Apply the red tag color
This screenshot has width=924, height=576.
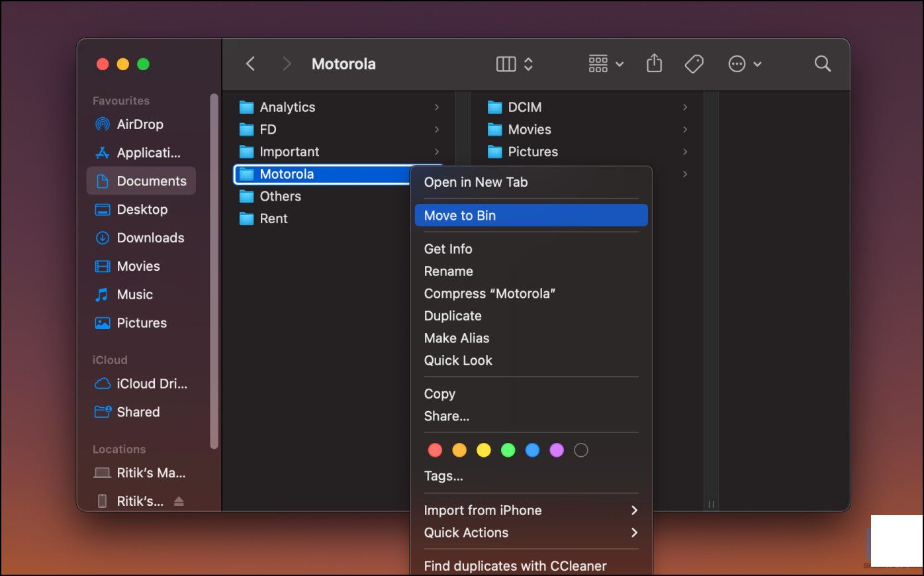[435, 450]
